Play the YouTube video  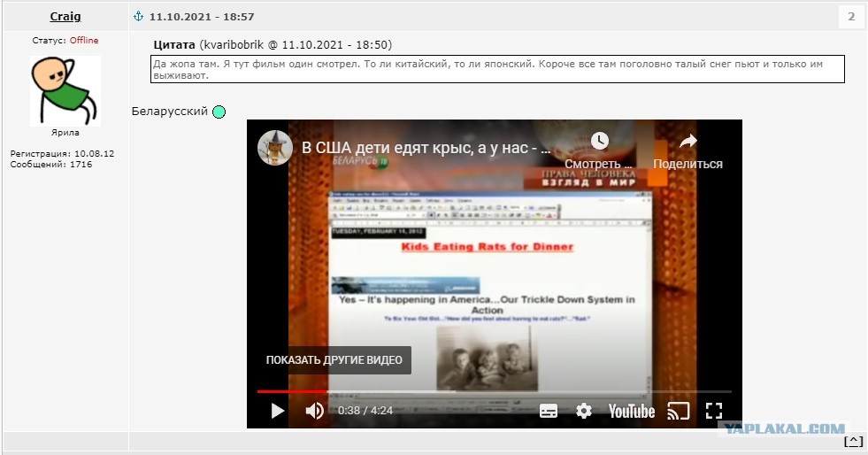tap(277, 411)
